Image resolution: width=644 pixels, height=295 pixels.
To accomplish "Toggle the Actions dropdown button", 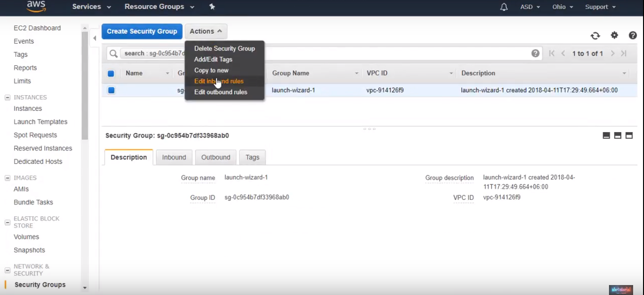I will pyautogui.click(x=206, y=31).
